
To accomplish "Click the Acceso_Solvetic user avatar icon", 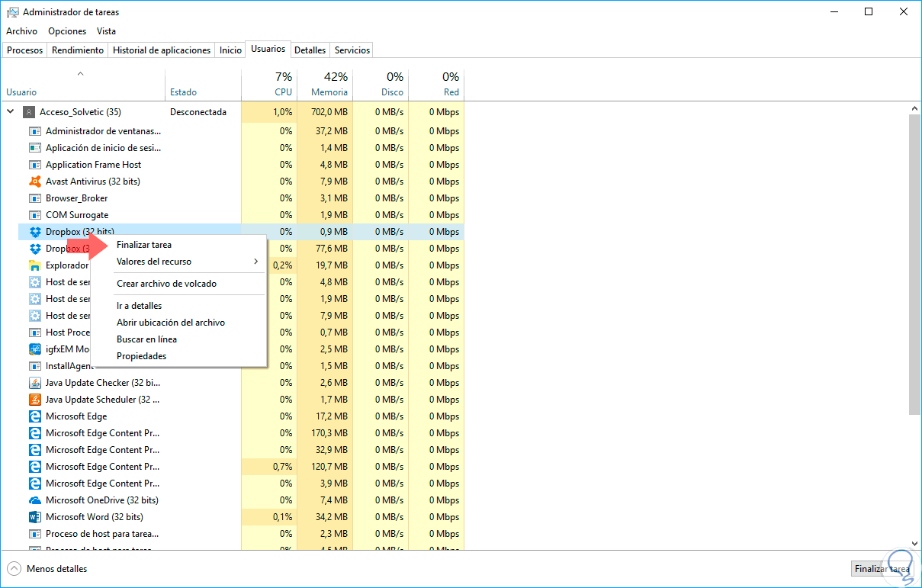I will [29, 112].
